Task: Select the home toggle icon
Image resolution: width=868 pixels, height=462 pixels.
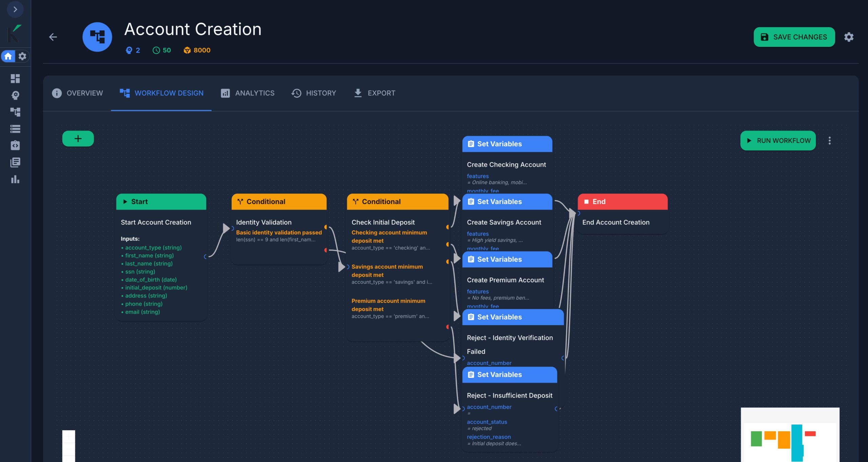Action: (x=8, y=56)
